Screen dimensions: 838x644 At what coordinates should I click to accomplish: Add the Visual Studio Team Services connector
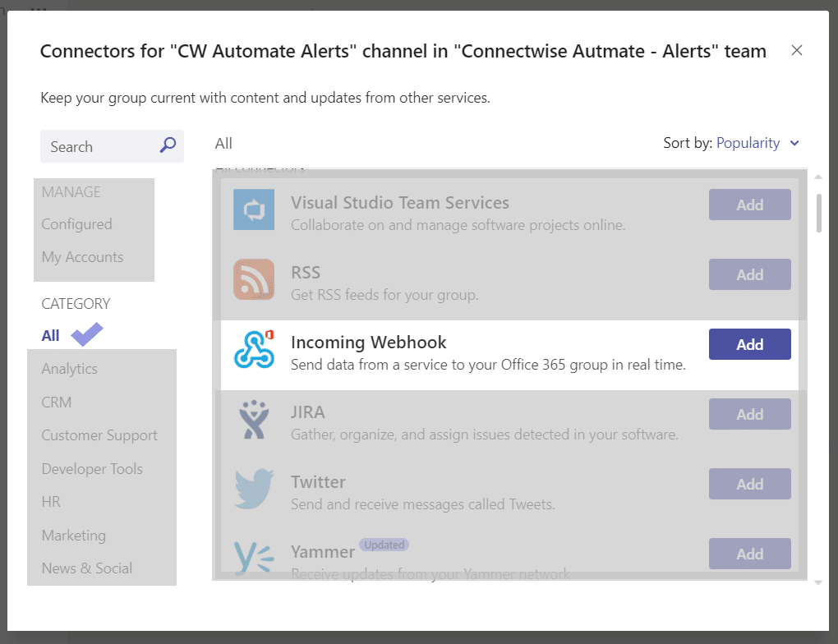(750, 205)
